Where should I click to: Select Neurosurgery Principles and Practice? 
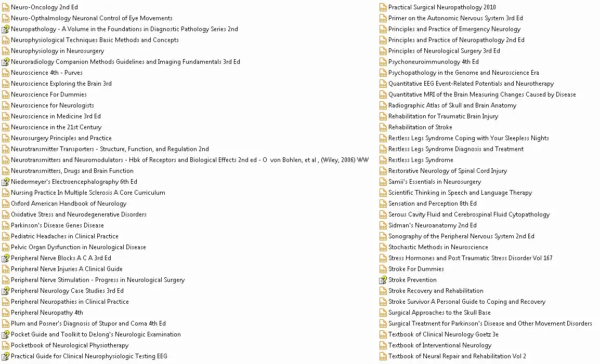tap(61, 138)
